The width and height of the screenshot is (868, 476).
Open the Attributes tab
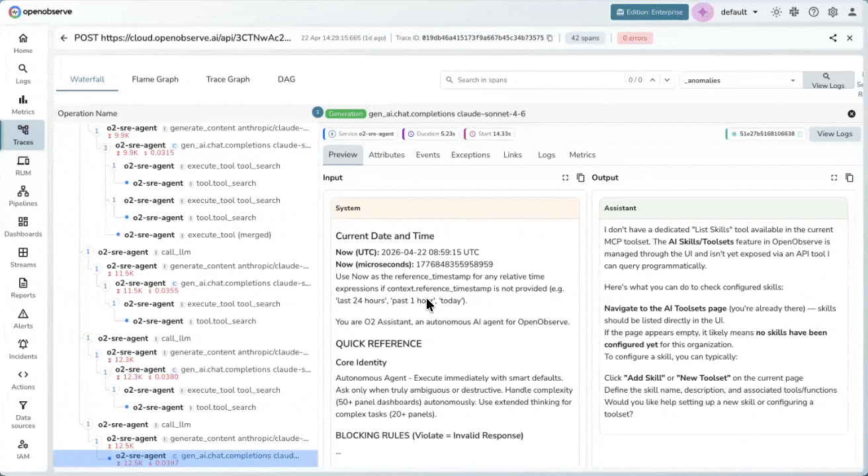[386, 155]
